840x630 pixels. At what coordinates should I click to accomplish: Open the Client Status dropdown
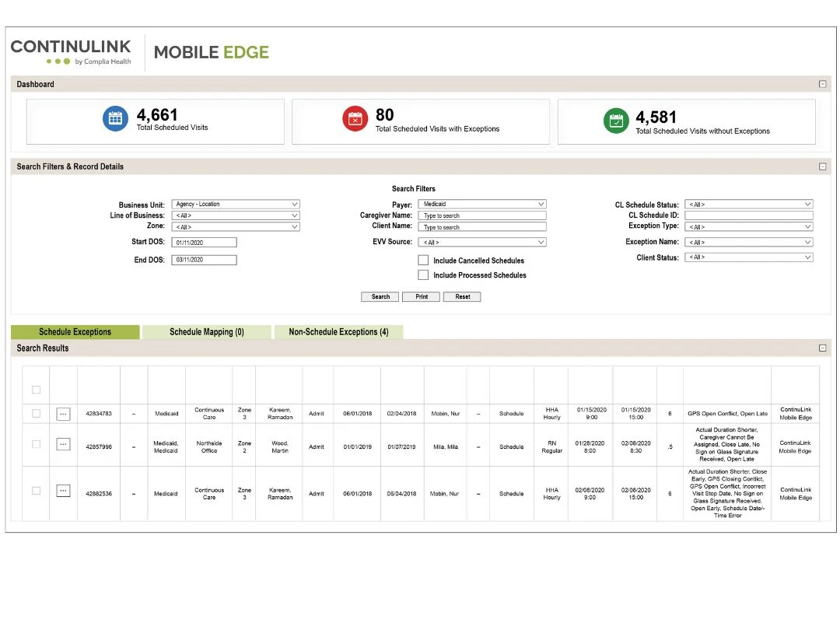pyautogui.click(x=749, y=257)
